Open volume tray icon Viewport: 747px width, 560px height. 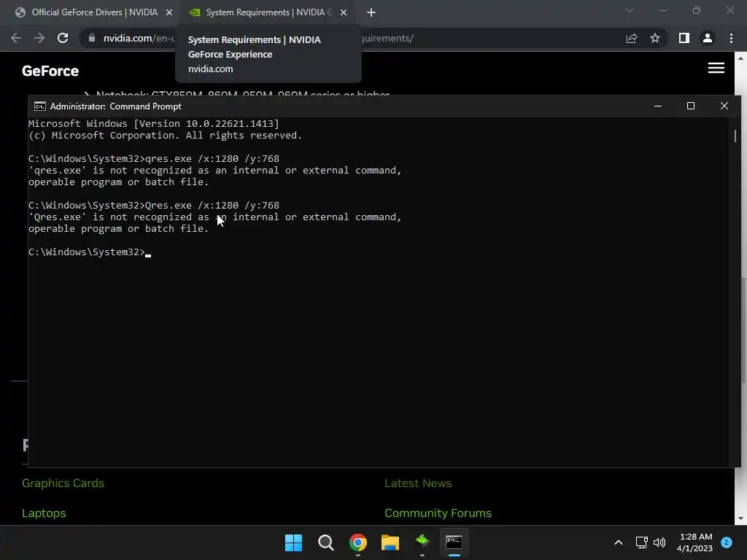[659, 542]
